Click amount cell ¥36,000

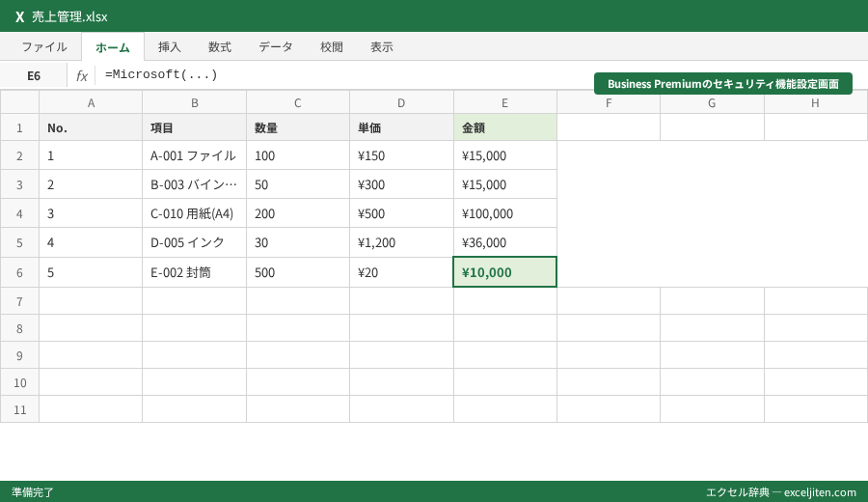coord(504,242)
